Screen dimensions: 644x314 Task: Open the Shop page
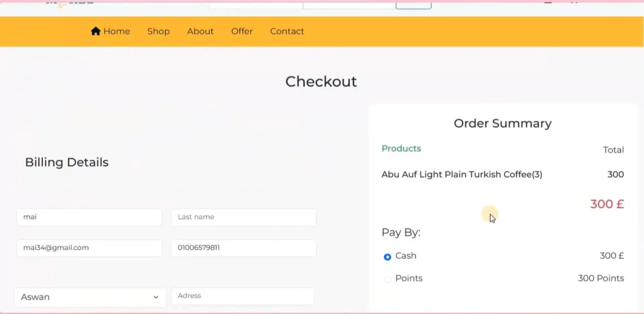coord(158,31)
